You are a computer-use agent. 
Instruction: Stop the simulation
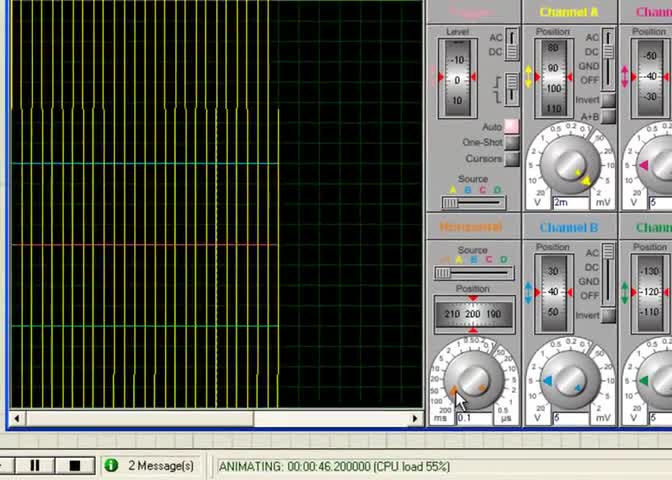tap(75, 465)
